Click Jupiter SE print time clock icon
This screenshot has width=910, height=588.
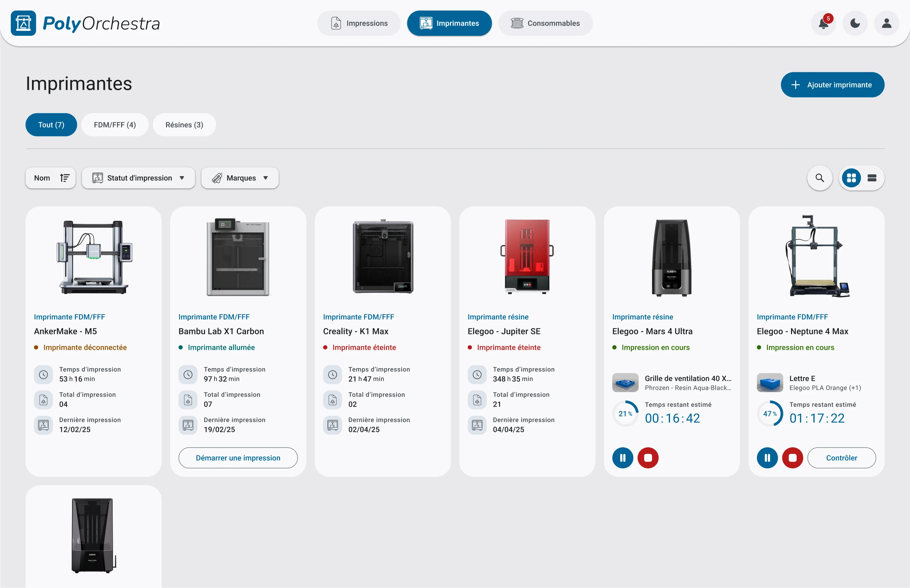(477, 375)
